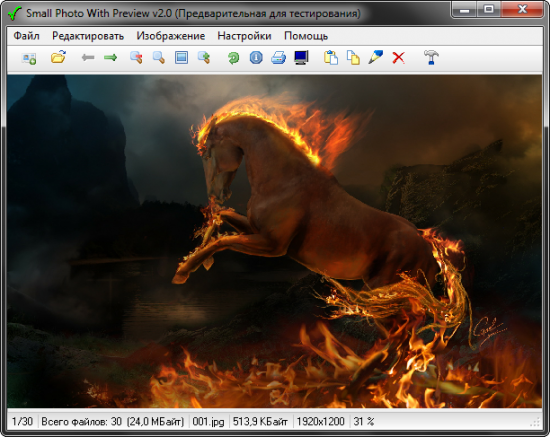Click the green checkmark app icon in title bar
The image size is (550, 437).
pyautogui.click(x=15, y=13)
